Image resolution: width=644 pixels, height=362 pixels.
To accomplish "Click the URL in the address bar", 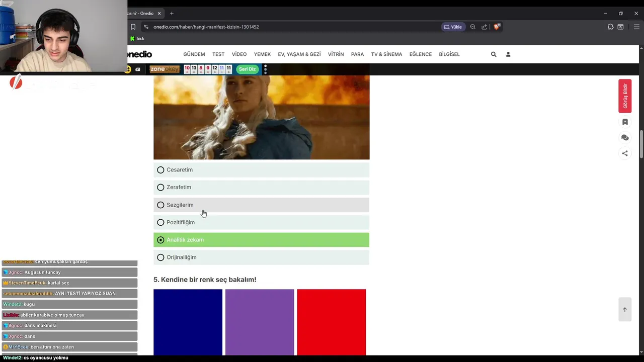I will pos(206,27).
